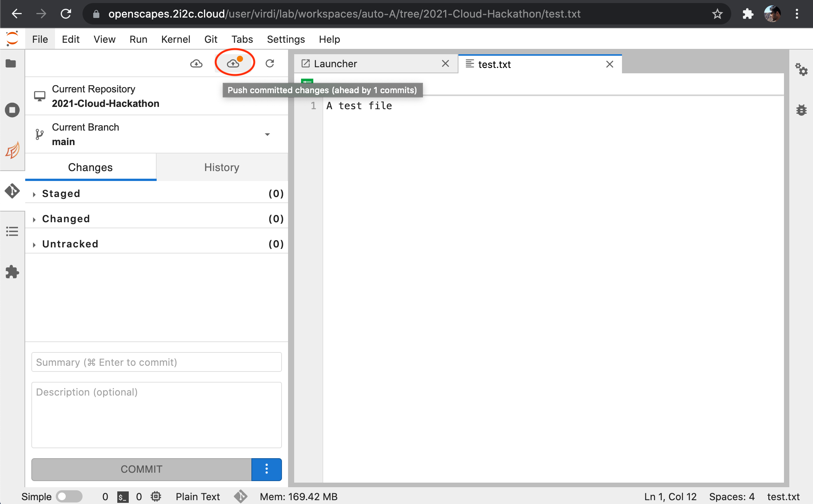This screenshot has width=813, height=504.
Task: Open the Git menu in menu bar
Action: [x=211, y=39]
